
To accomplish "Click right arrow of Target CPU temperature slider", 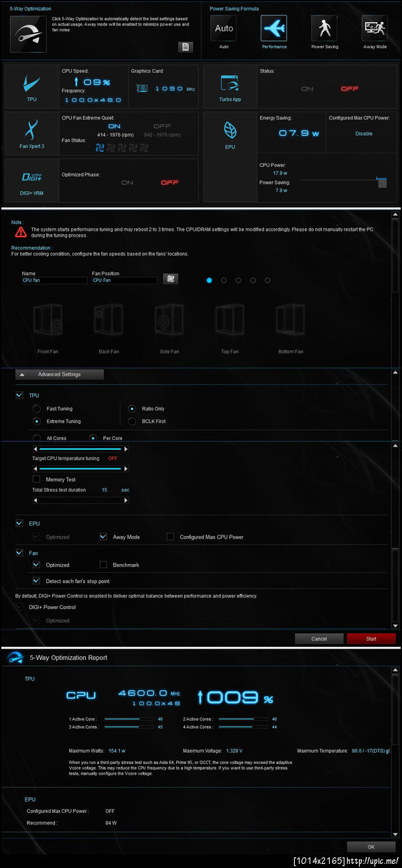I will click(x=127, y=469).
